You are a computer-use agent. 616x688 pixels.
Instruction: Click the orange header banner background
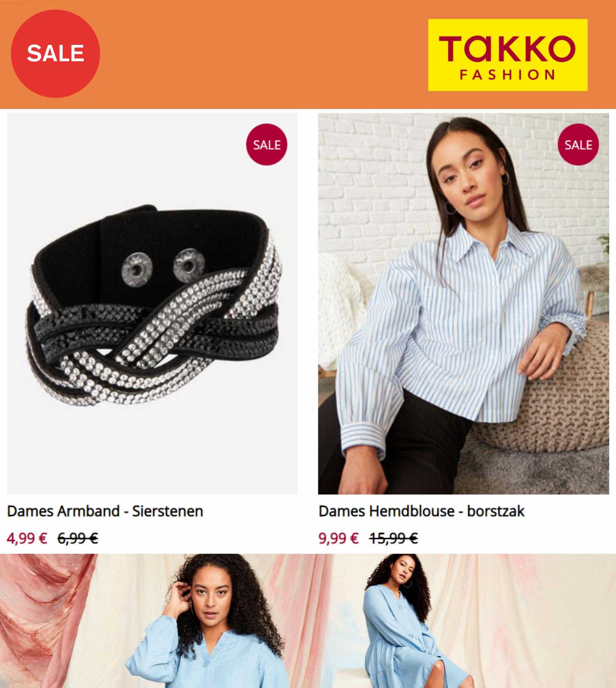coord(264,54)
